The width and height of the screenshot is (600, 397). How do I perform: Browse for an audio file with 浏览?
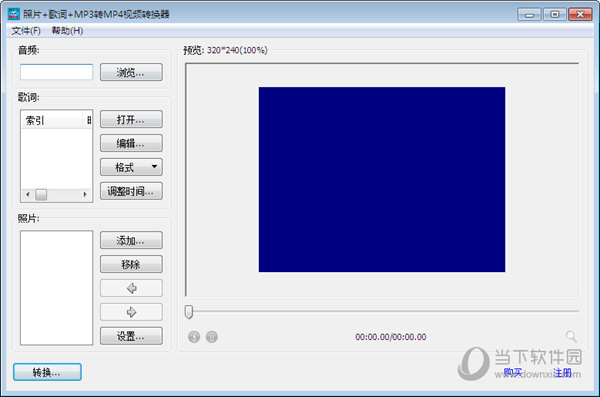pyautogui.click(x=131, y=72)
